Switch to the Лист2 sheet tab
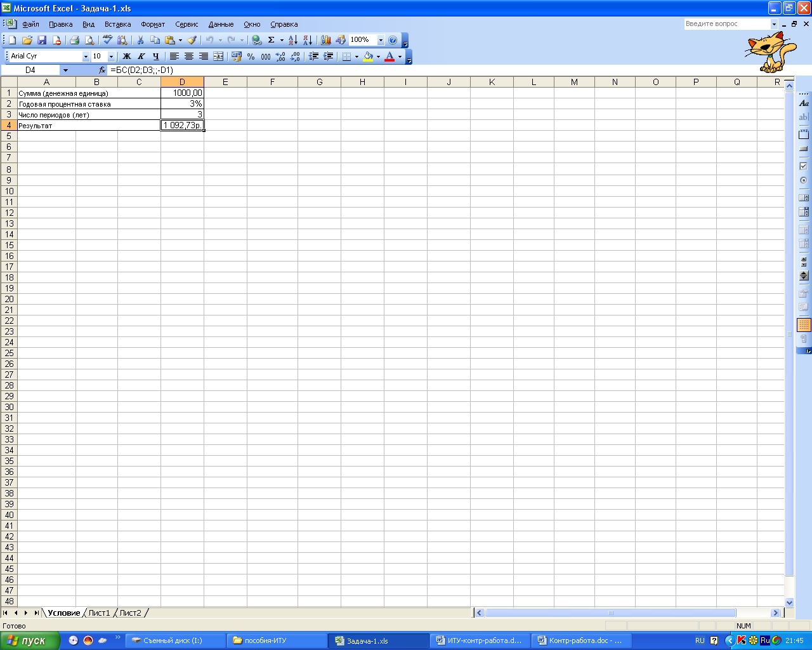Screen dimensions: 812x650 tap(131, 613)
